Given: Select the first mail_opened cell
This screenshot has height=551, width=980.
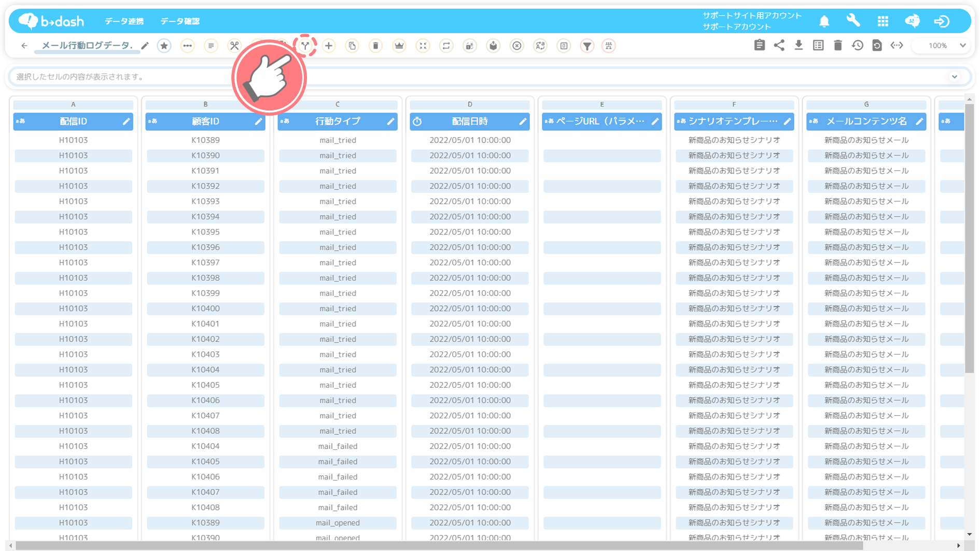Looking at the screenshot, I should coord(338,523).
